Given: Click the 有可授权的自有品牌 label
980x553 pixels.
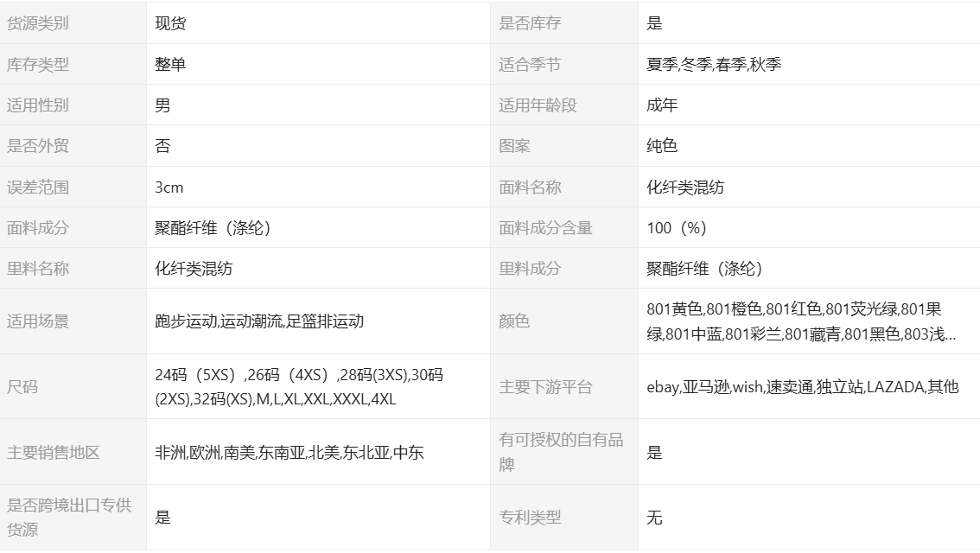Looking at the screenshot, I should point(561,452).
